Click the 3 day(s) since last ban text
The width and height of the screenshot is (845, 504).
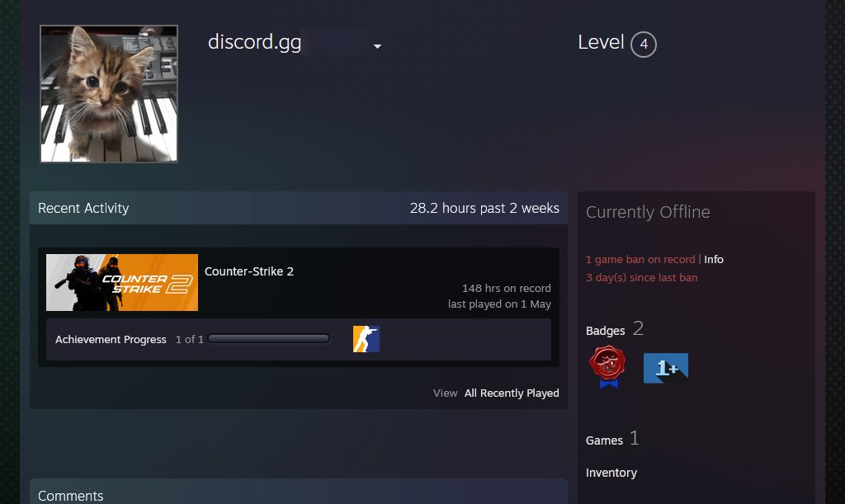click(641, 278)
